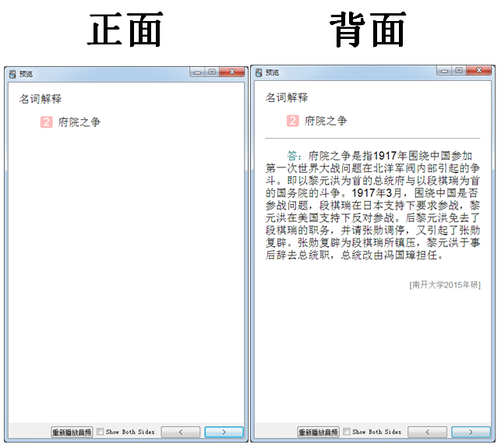Go to next card in left window
The width and height of the screenshot is (501, 448).
tap(224, 432)
